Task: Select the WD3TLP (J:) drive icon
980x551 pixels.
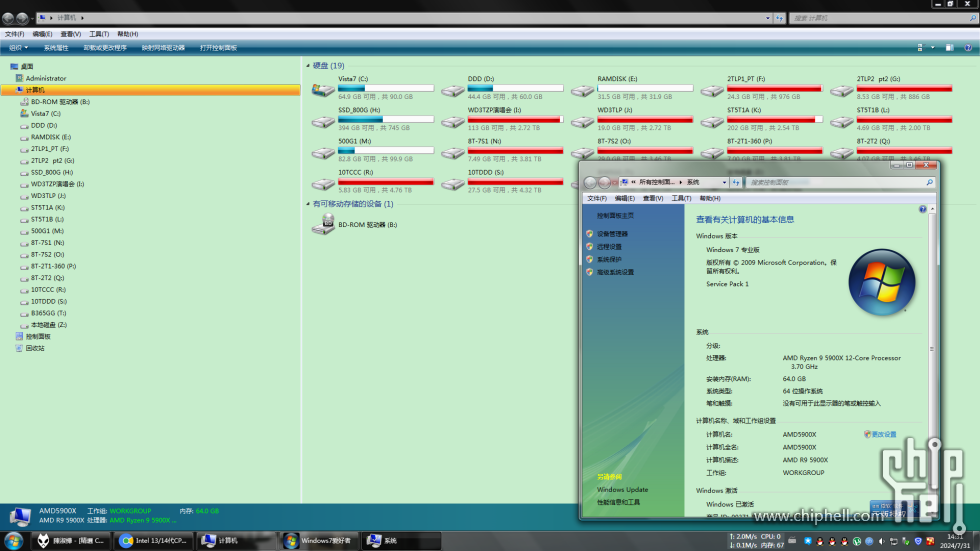Action: click(582, 122)
